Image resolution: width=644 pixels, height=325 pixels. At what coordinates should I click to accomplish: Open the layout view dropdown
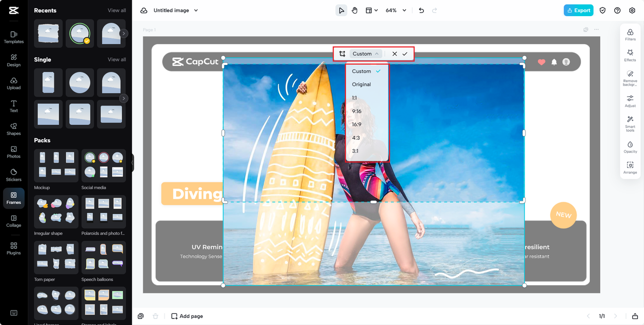[371, 11]
